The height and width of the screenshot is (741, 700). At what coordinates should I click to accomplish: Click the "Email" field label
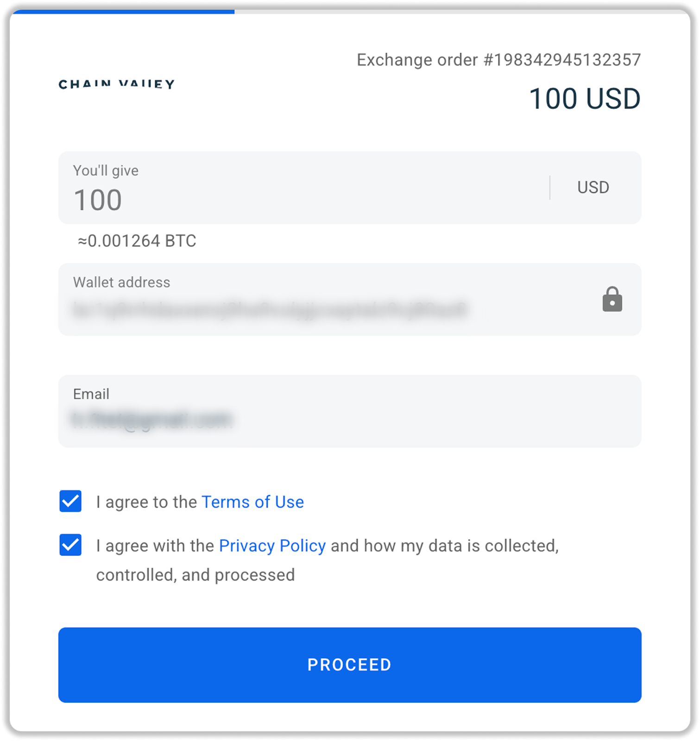coord(91,394)
